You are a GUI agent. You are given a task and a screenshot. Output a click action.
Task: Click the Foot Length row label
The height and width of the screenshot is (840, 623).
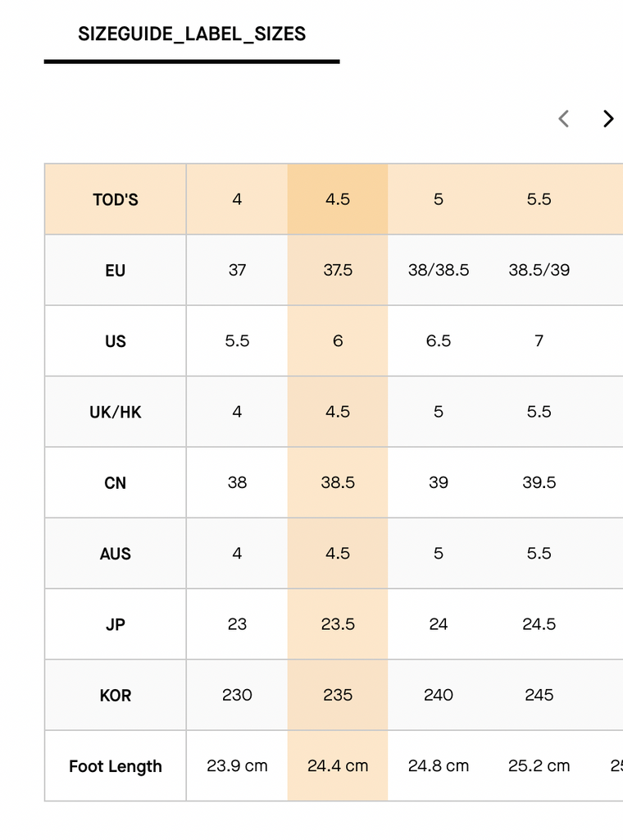click(115, 766)
